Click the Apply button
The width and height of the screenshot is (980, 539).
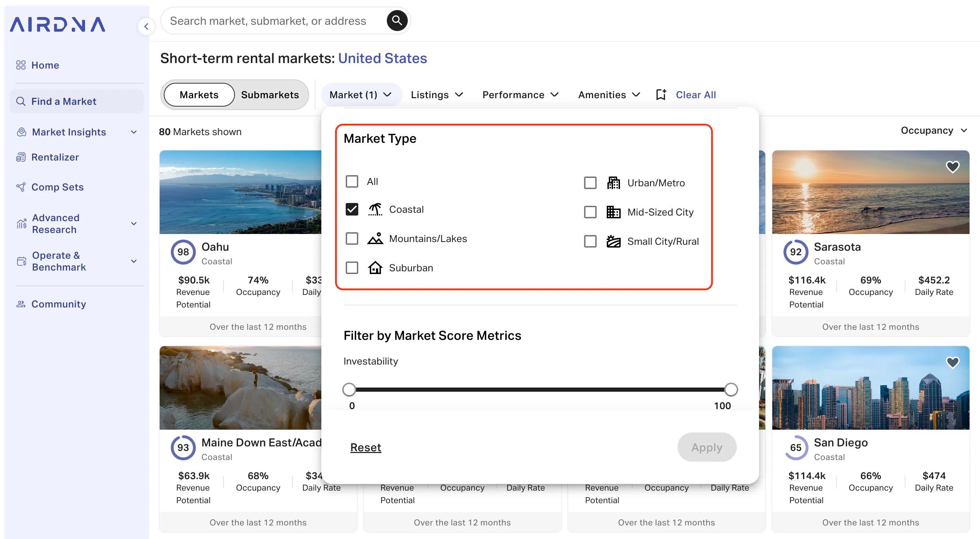point(706,447)
